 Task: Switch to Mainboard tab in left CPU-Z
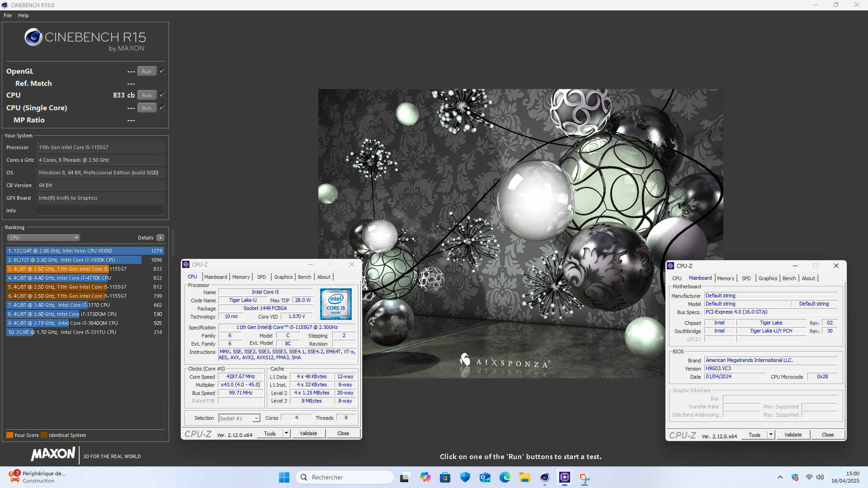click(x=216, y=277)
